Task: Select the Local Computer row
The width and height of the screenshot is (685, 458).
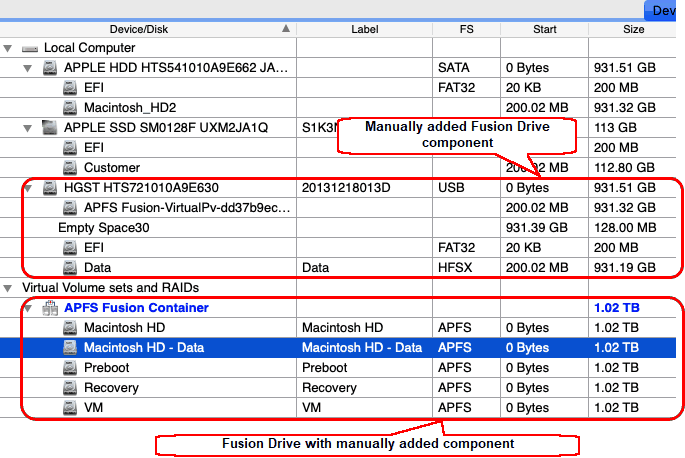Action: point(338,48)
